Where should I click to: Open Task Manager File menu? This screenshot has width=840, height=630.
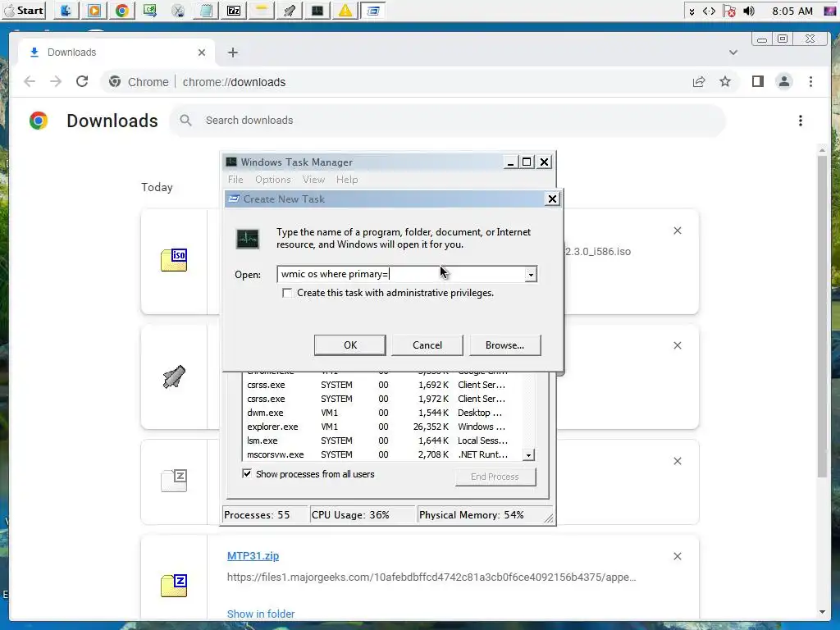click(x=235, y=180)
